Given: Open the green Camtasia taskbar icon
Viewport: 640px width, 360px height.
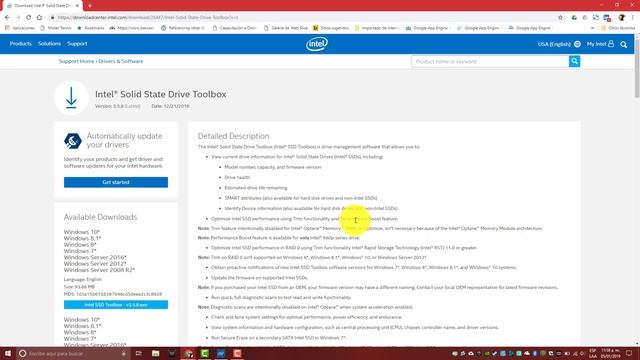Looking at the screenshot, I should pyautogui.click(x=204, y=353).
